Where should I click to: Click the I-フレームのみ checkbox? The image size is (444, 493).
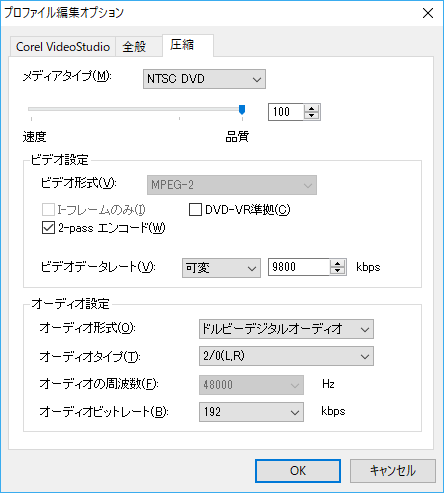tap(48, 210)
